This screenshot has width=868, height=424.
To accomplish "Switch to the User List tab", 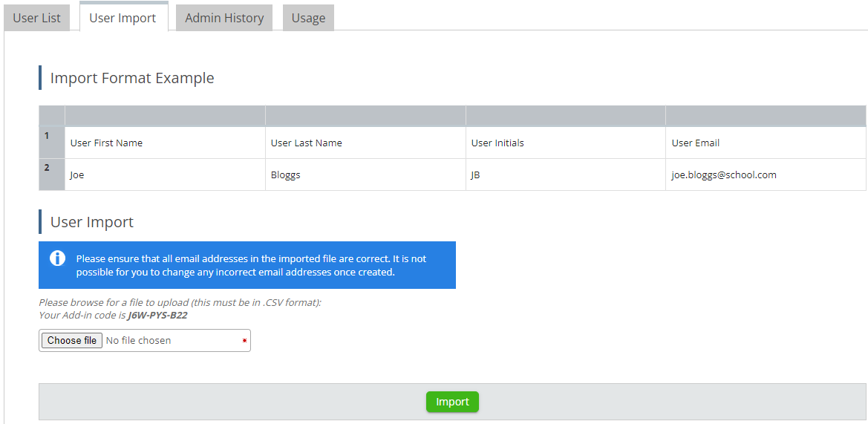I will click(36, 18).
